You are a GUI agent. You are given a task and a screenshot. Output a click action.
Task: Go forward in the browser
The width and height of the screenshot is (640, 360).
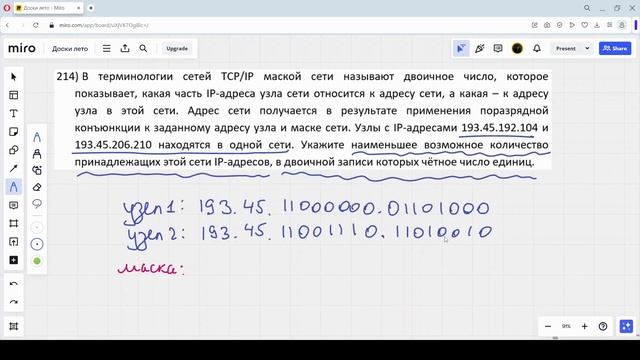[22, 25]
